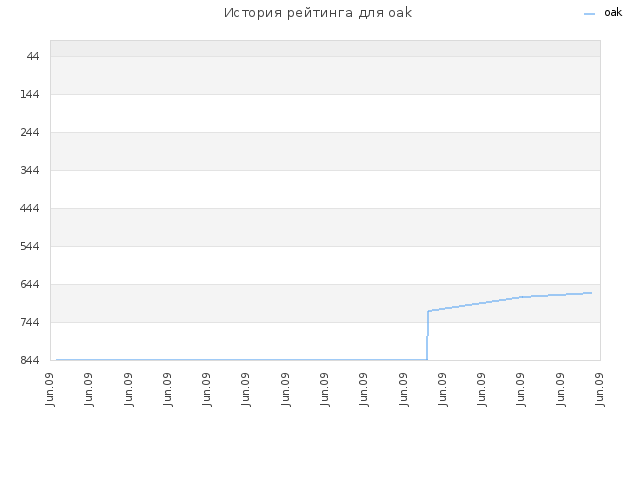Click the last data point of the oak line
The width and height of the screenshot is (640, 480).
pyautogui.click(x=591, y=293)
